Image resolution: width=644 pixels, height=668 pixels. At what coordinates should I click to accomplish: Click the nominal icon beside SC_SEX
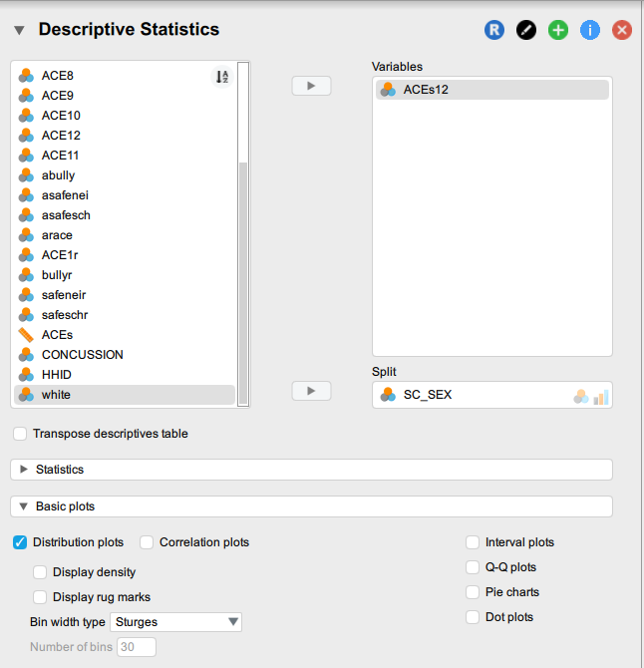click(388, 395)
